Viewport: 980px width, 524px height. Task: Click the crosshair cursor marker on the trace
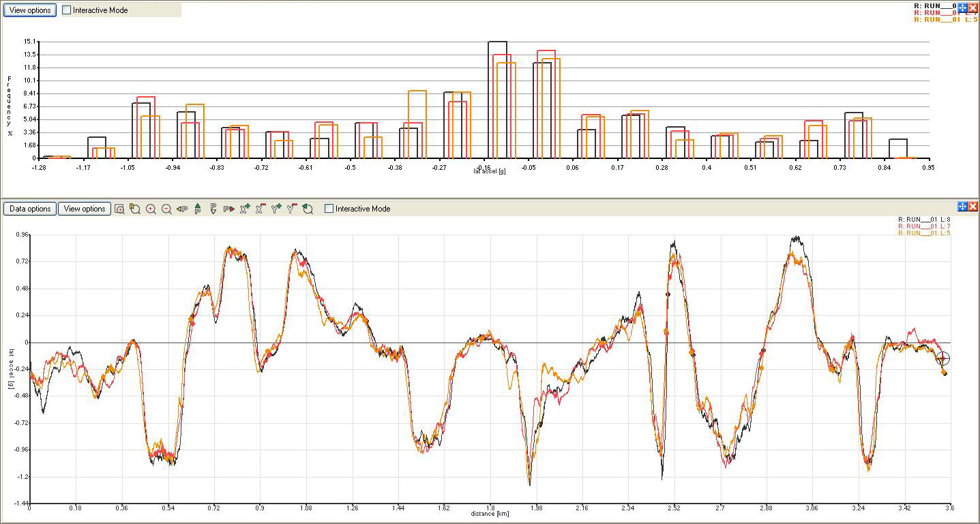[942, 359]
